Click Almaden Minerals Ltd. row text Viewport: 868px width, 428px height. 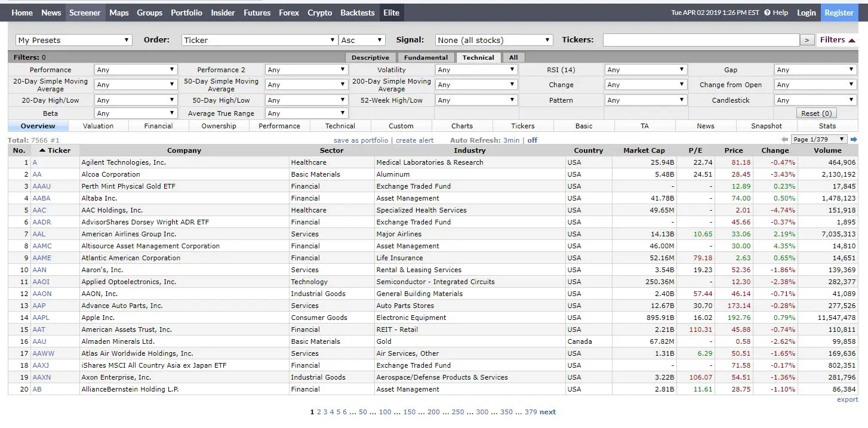pos(118,341)
